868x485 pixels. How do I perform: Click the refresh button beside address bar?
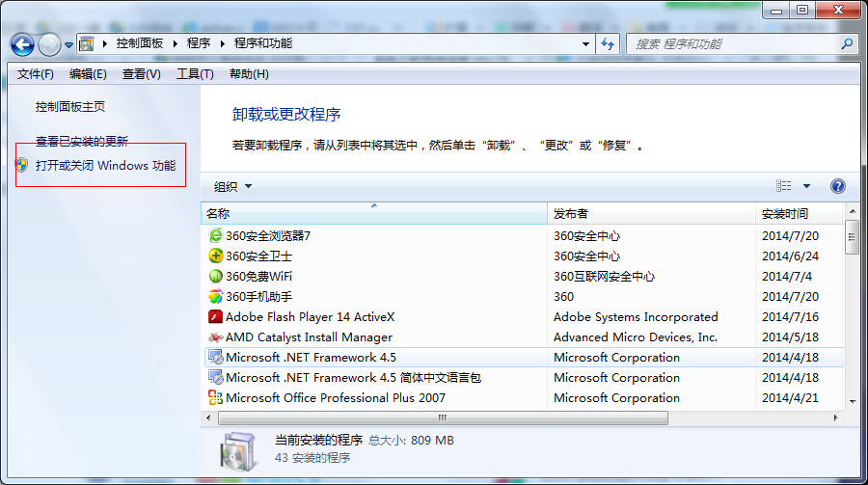608,43
